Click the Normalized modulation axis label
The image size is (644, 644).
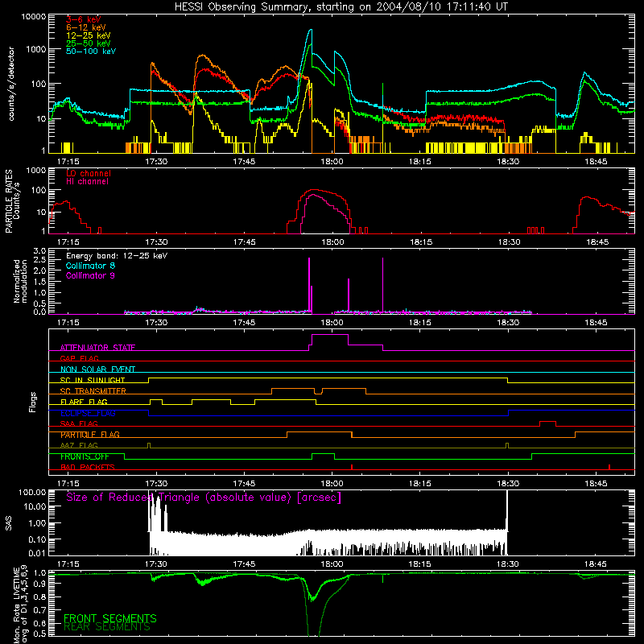coord(20,281)
